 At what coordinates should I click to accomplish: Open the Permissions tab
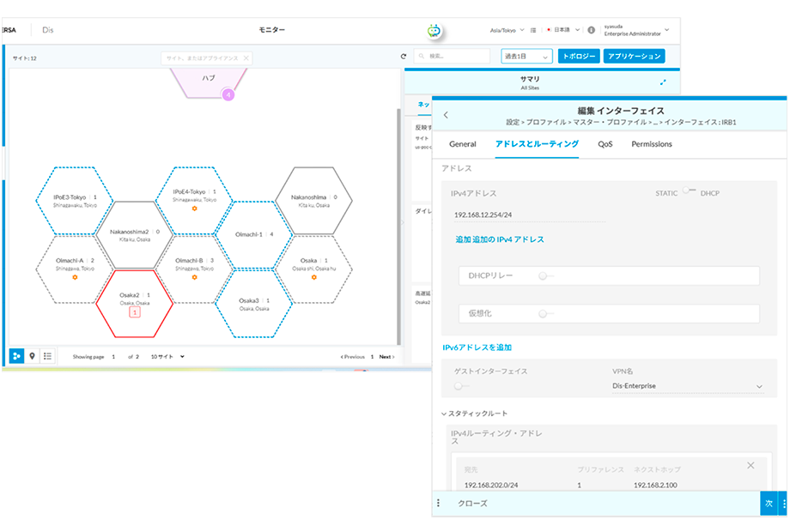(x=652, y=144)
